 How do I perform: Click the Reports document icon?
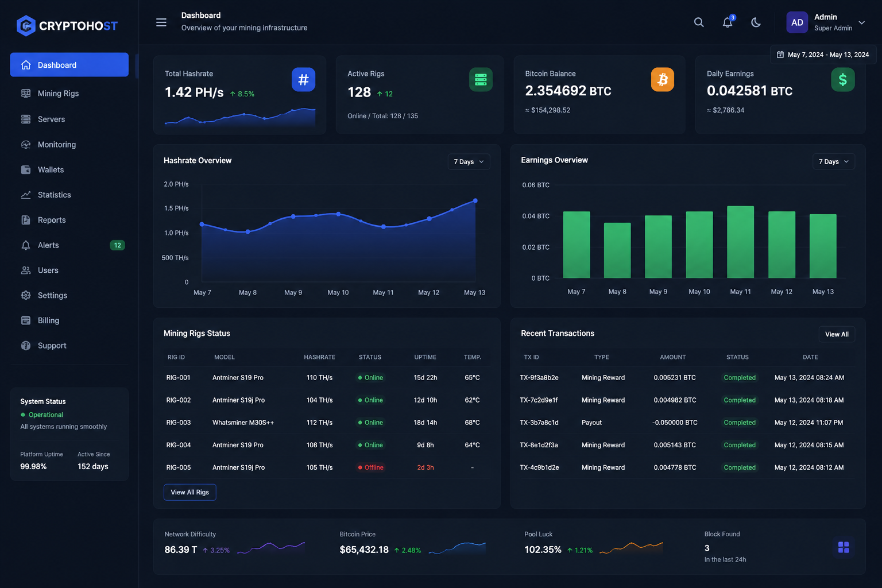point(26,220)
